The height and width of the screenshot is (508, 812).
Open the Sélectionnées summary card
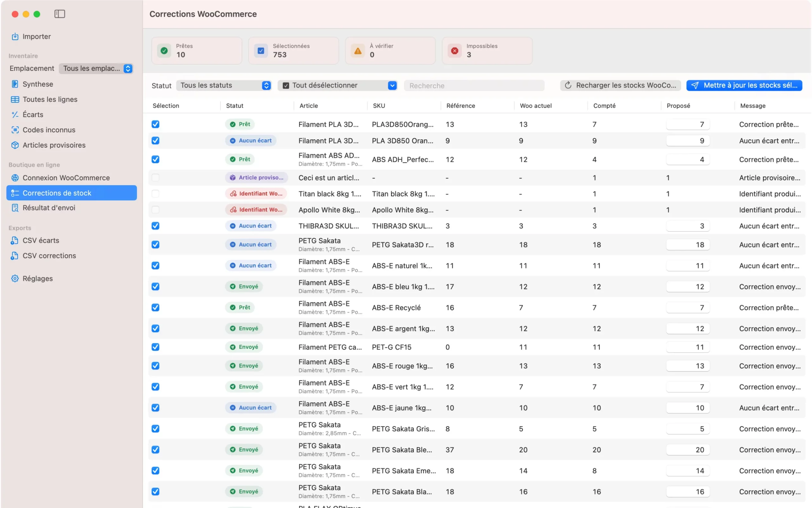294,51
